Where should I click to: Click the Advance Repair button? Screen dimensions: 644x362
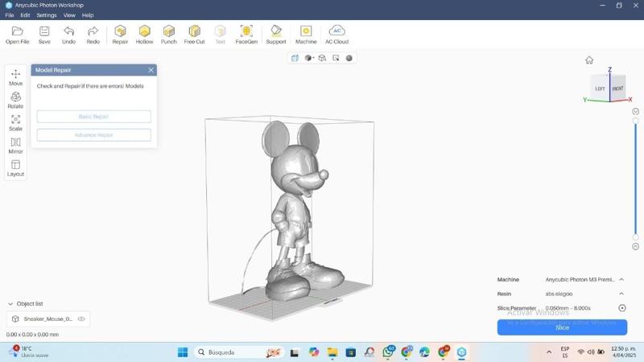click(x=93, y=135)
